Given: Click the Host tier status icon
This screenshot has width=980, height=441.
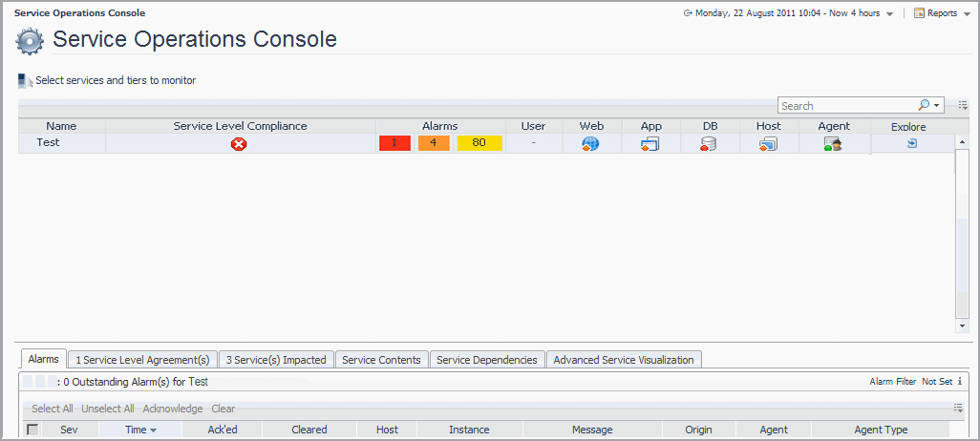Looking at the screenshot, I should [x=768, y=143].
